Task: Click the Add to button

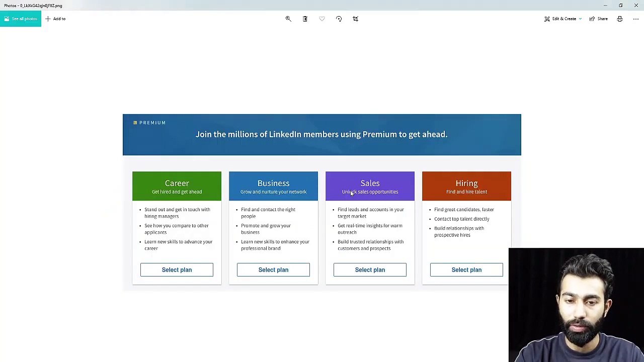Action: tap(55, 19)
